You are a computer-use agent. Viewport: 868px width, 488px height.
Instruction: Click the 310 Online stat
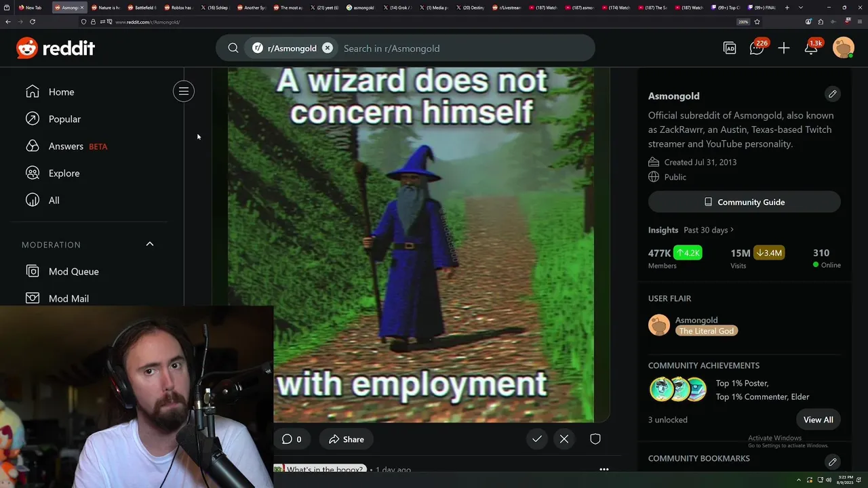tap(827, 258)
